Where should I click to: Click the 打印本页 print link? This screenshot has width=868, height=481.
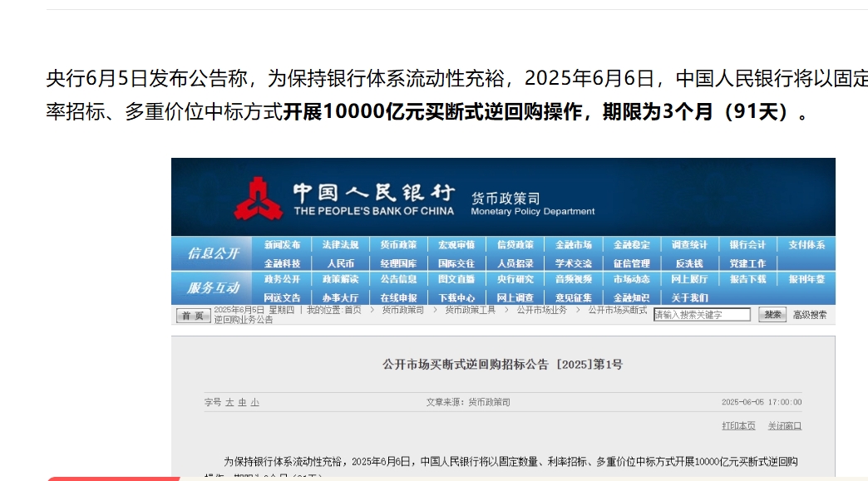point(738,425)
